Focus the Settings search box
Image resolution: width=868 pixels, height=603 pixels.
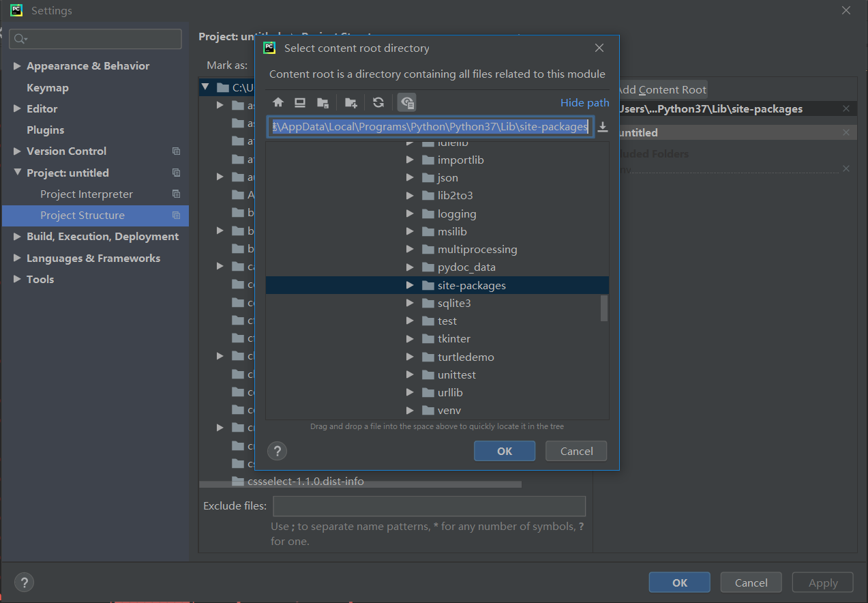(x=95, y=39)
